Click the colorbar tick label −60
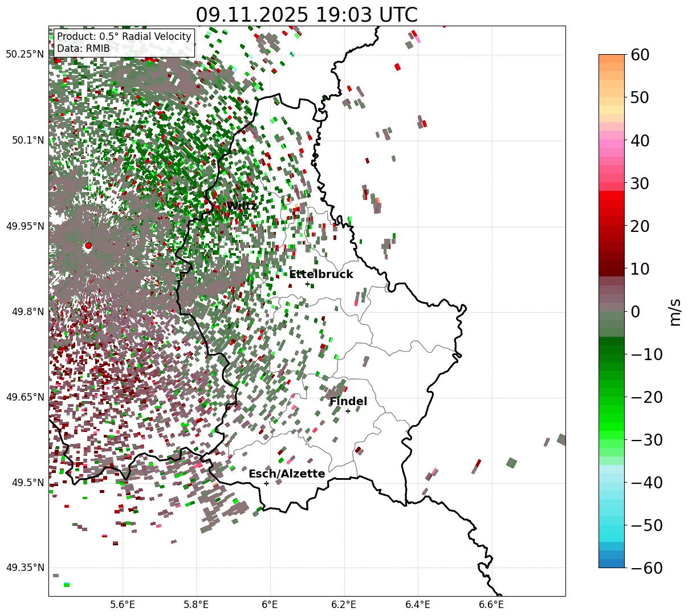 point(646,568)
